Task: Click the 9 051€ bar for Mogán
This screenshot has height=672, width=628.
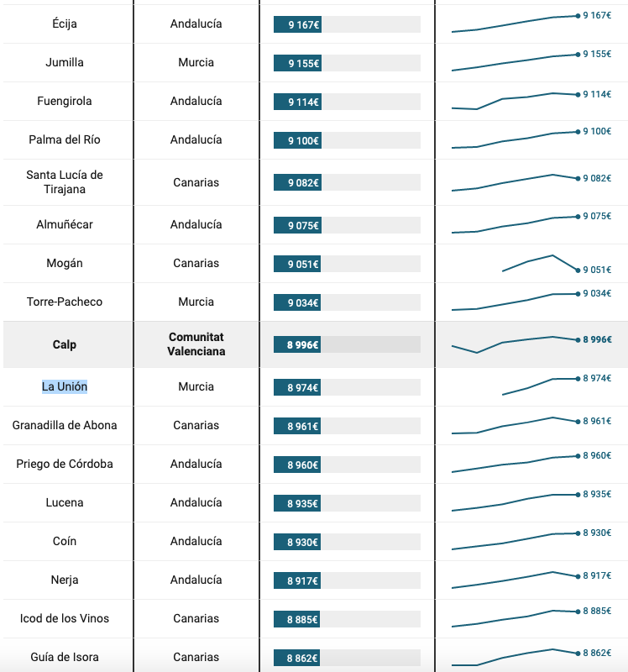Action: click(x=298, y=265)
